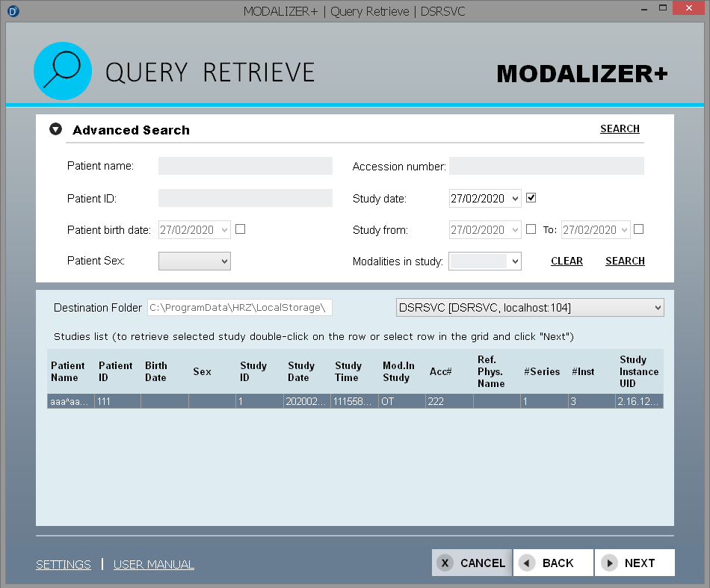Click the X icon on the Cancel button
Viewport: 710px width, 588px height.
(445, 563)
